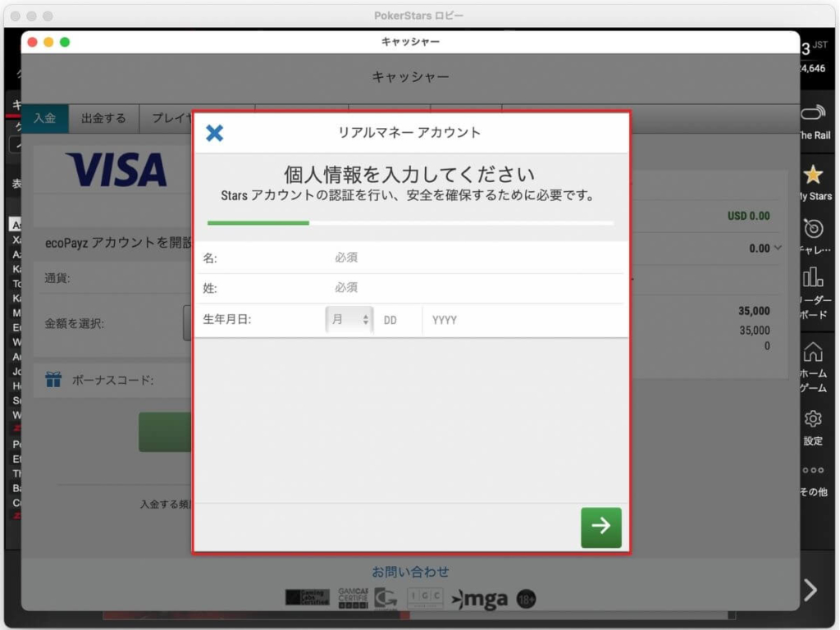Click the IGC logo in footer

[x=426, y=598]
